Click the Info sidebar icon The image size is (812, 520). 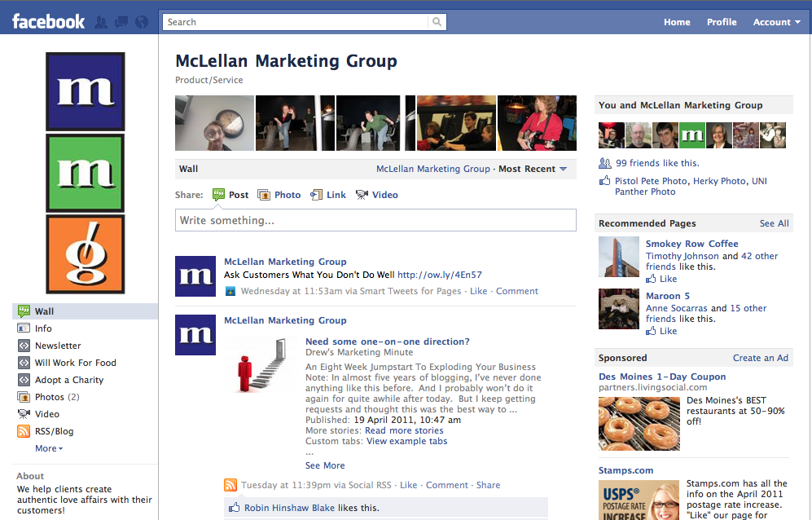click(x=24, y=328)
